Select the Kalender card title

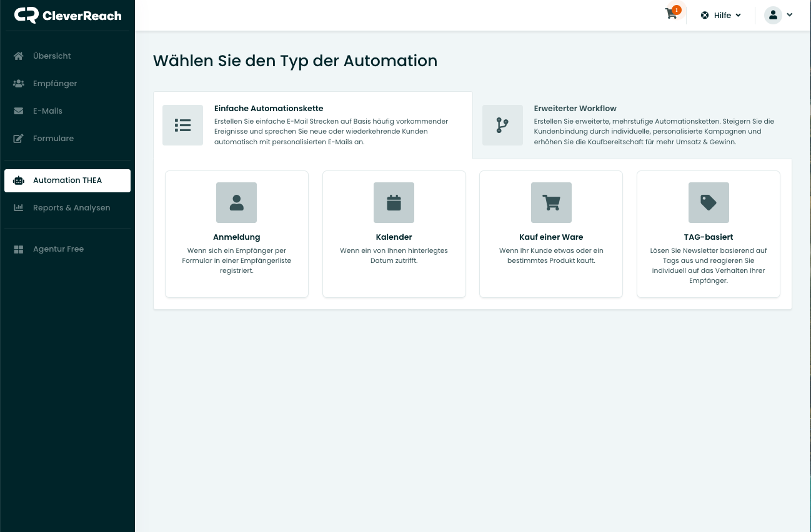(x=394, y=237)
